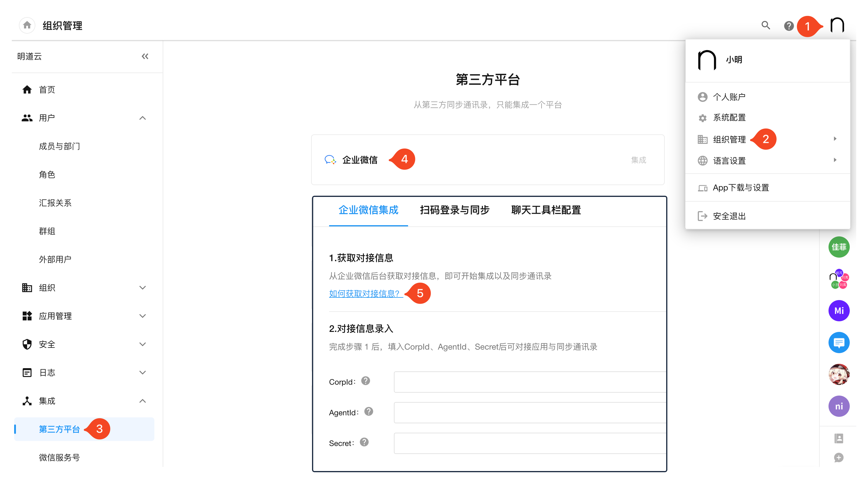Collapse the 集成 sidebar section
Viewport: 868px width, 484px height.
coord(143,401)
